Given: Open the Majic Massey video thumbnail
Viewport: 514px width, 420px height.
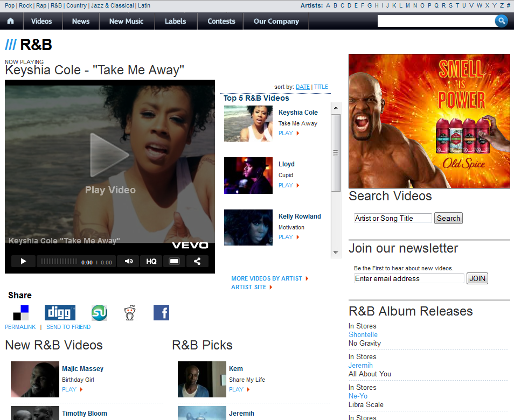Looking at the screenshot, I should (34, 380).
